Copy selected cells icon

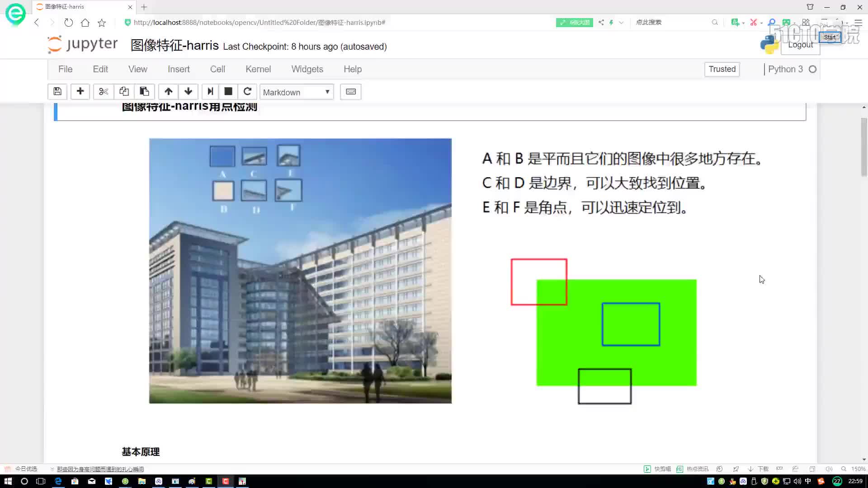click(124, 92)
